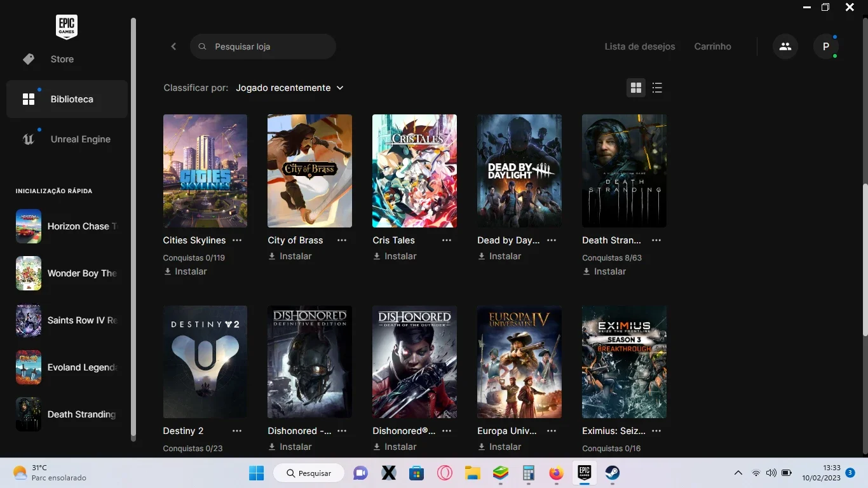Open the friends list icon
The width and height of the screenshot is (868, 488).
click(x=785, y=46)
